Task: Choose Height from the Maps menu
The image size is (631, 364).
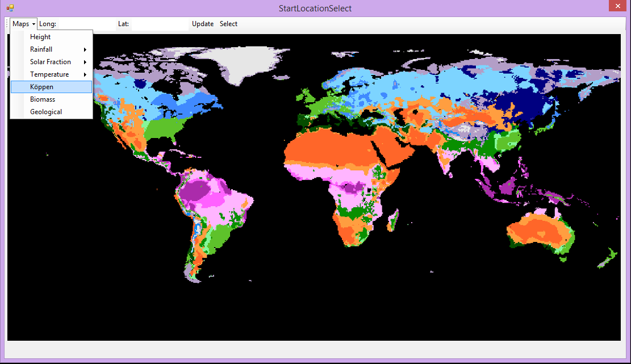Action: 40,37
